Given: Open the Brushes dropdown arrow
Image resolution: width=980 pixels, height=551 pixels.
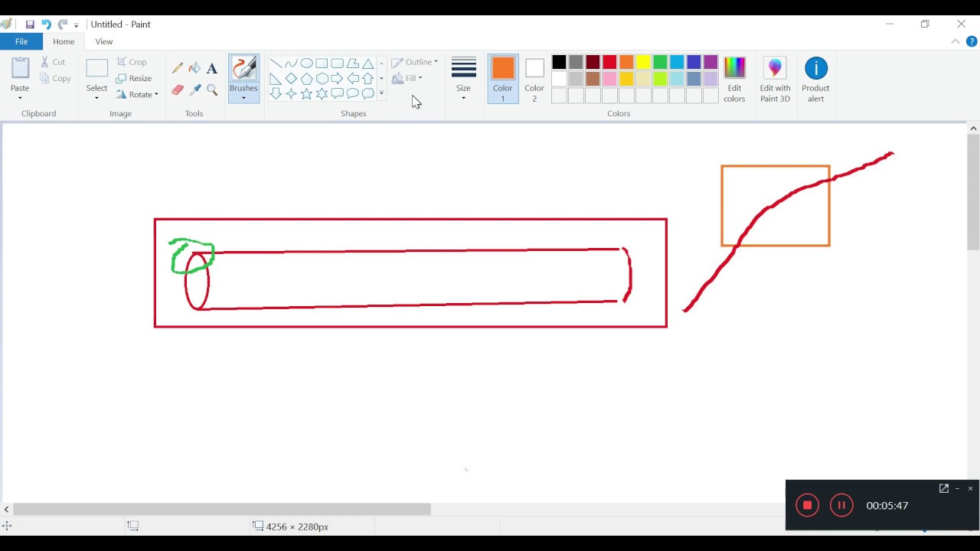Looking at the screenshot, I should tap(243, 98).
